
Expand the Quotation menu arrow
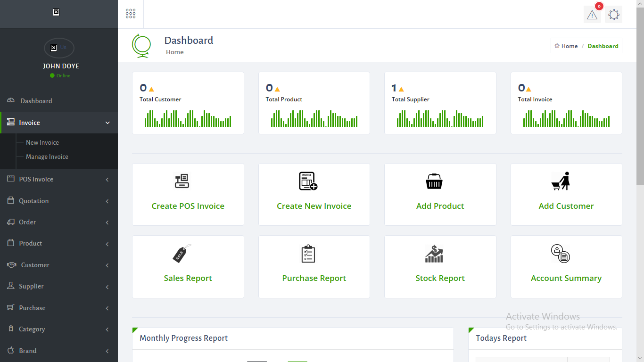[107, 201]
